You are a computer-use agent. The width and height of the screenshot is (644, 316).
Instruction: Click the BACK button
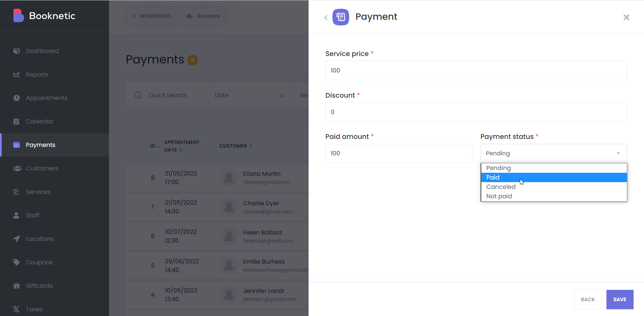click(x=588, y=300)
